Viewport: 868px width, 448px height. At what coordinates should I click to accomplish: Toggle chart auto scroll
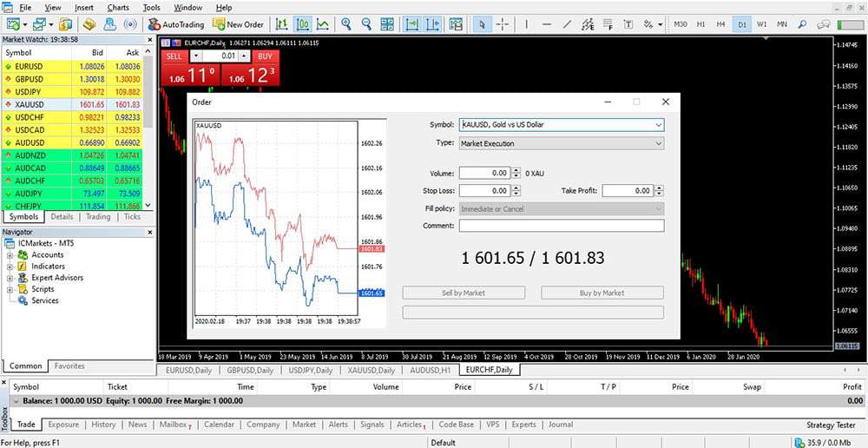pyautogui.click(x=411, y=24)
